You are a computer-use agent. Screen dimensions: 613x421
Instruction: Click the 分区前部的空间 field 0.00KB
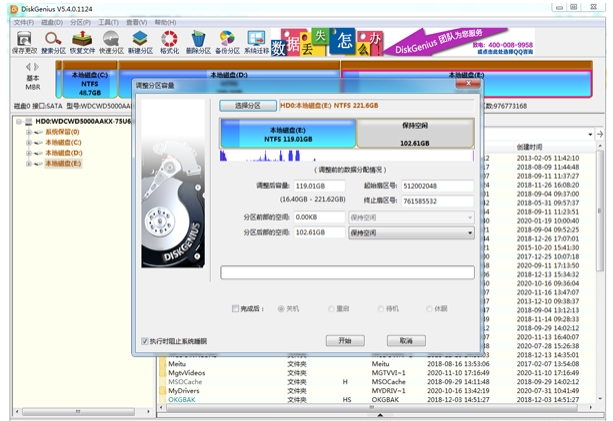[x=319, y=217]
